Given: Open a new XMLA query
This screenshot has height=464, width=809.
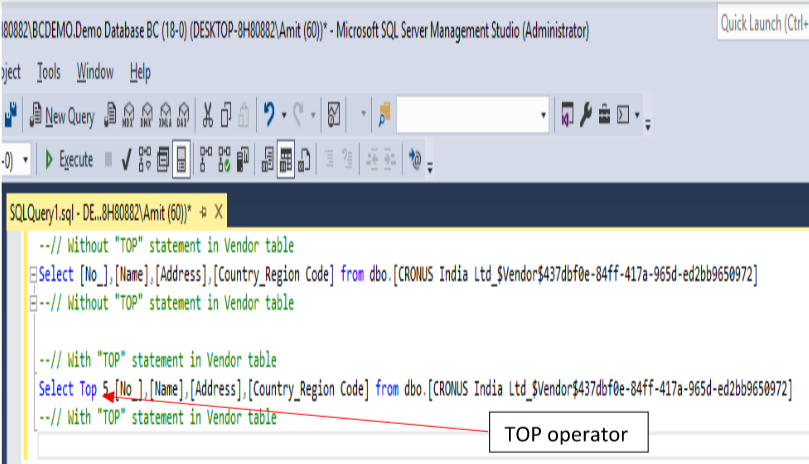Looking at the screenshot, I should click(165, 115).
